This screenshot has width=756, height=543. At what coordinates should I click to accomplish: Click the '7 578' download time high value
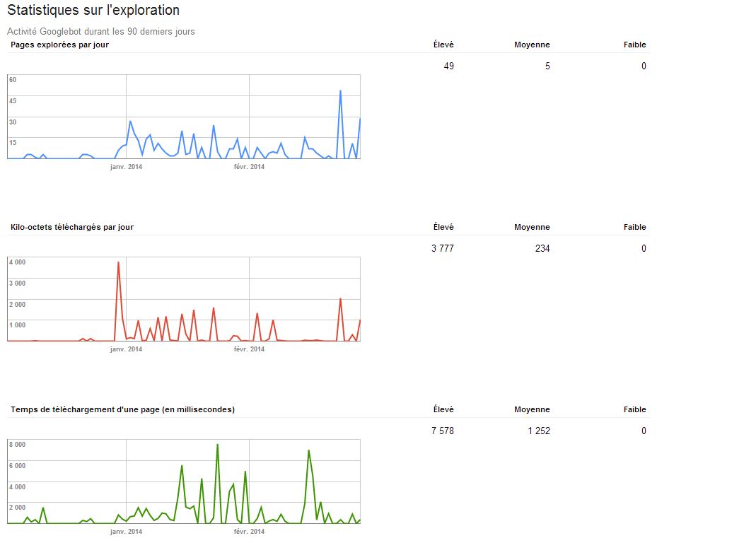click(443, 429)
